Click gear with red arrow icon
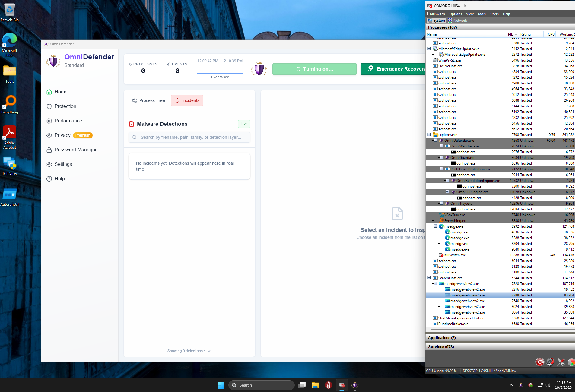The image size is (575, 392). [x=550, y=362]
